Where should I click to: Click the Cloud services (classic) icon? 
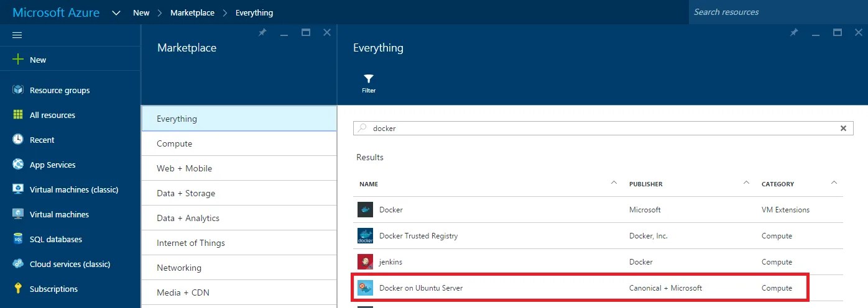click(x=18, y=264)
